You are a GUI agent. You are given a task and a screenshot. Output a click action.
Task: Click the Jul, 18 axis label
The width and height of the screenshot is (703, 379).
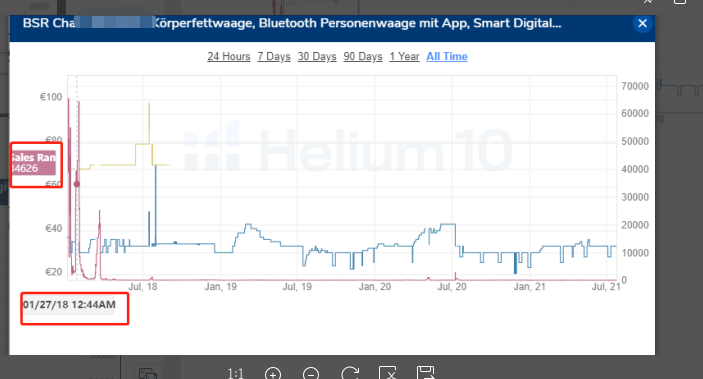coord(143,287)
